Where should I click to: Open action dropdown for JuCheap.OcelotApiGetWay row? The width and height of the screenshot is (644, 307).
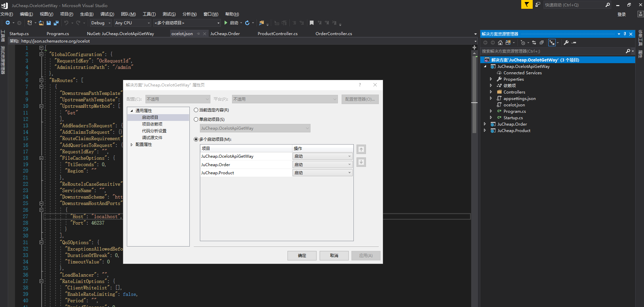click(x=322, y=156)
